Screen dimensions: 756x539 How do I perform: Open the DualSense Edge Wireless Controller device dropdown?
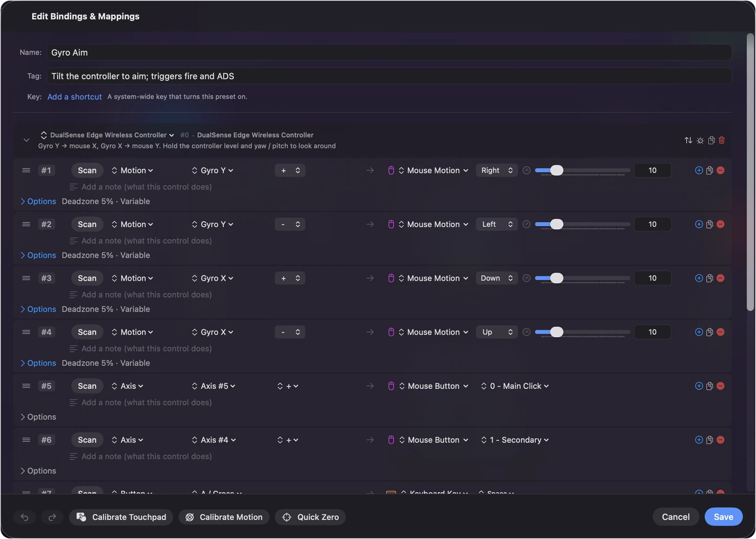point(107,135)
